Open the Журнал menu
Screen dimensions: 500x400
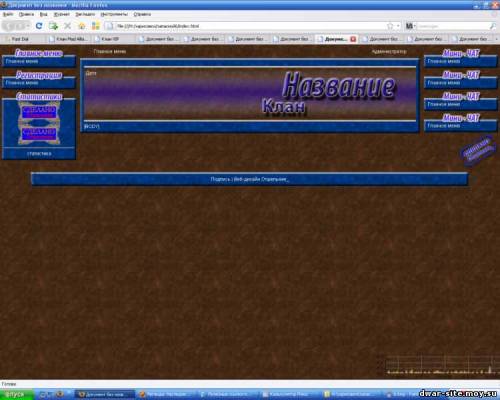click(x=62, y=14)
